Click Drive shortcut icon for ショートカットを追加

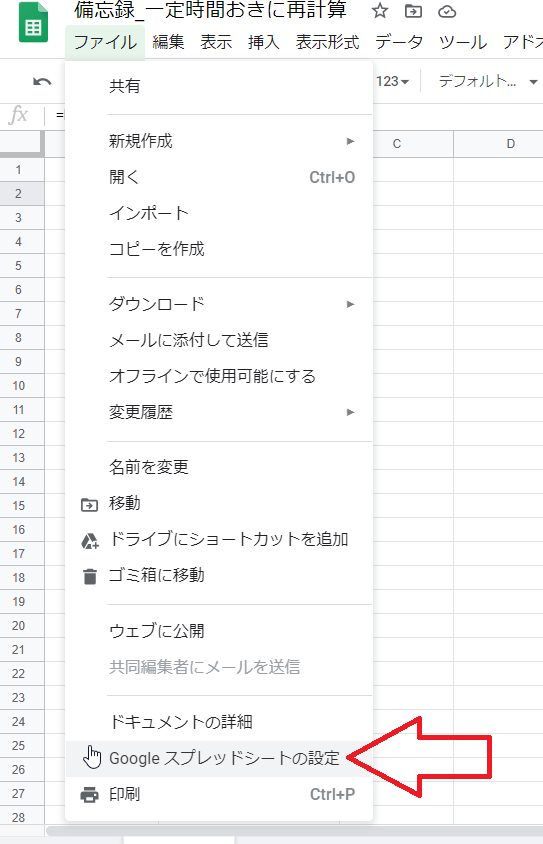[x=90, y=540]
